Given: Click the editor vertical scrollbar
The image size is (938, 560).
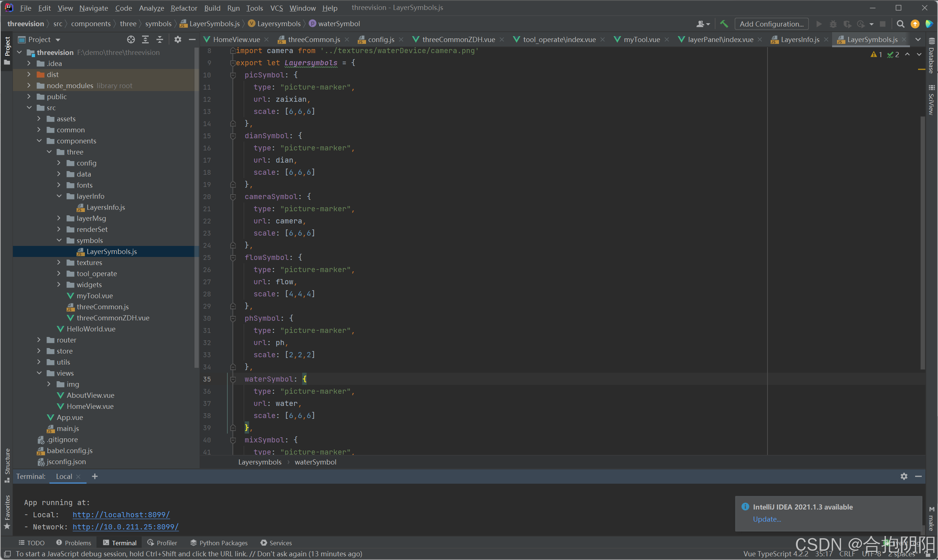Looking at the screenshot, I should pos(923,241).
